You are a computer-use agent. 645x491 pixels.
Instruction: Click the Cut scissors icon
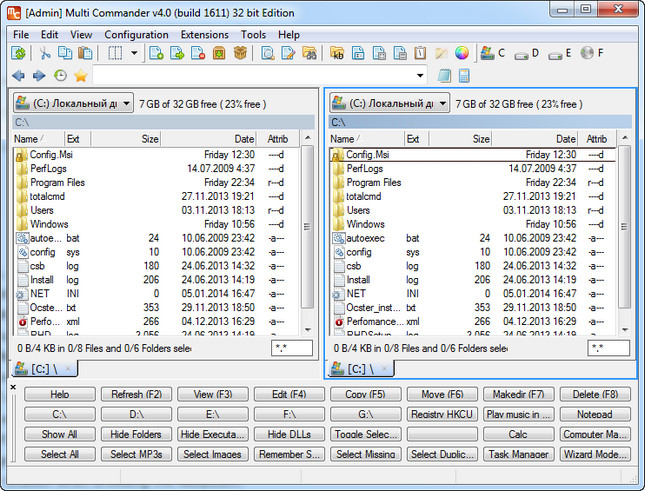[x=44, y=53]
